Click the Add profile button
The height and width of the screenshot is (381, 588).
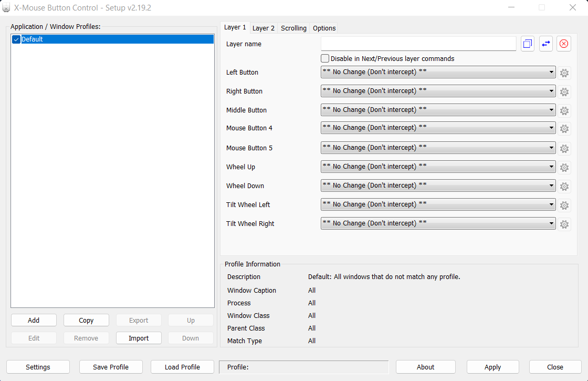click(x=34, y=320)
